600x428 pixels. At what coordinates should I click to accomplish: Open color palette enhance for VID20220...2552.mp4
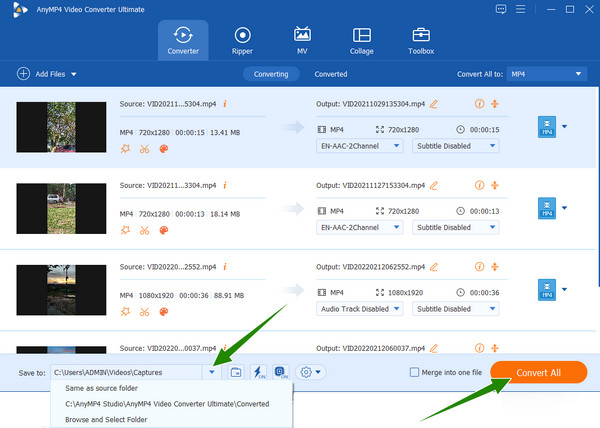[163, 312]
